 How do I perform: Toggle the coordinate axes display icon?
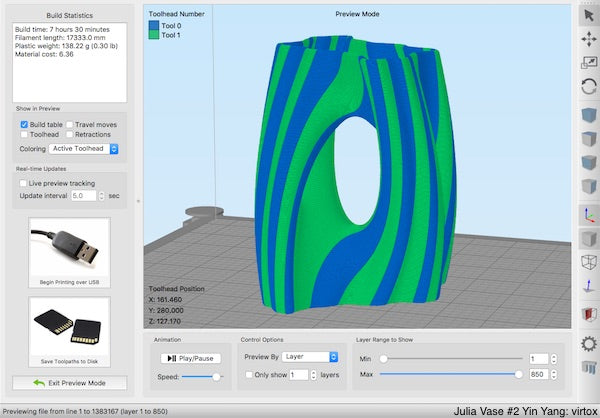588,212
